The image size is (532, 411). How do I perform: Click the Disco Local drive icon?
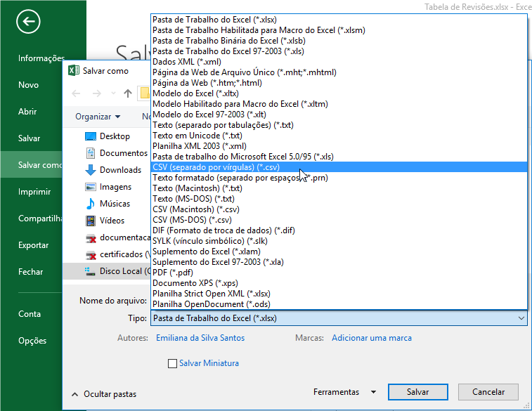(90, 271)
